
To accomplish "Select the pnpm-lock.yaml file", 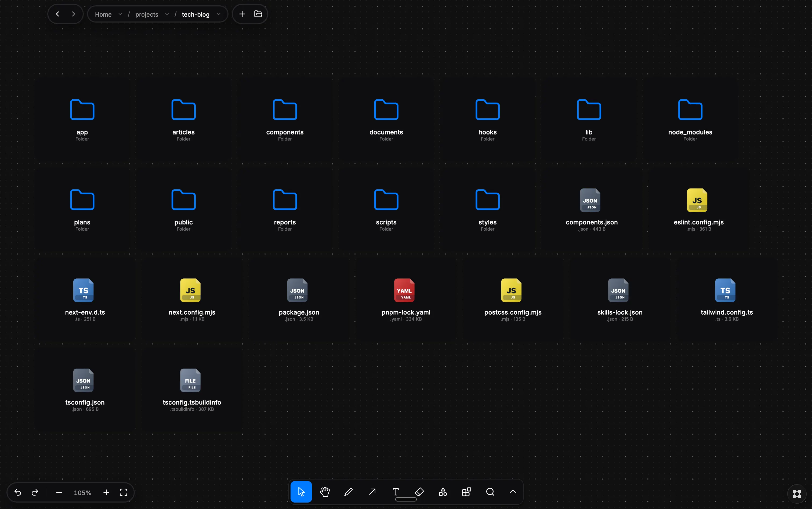I will (406, 300).
